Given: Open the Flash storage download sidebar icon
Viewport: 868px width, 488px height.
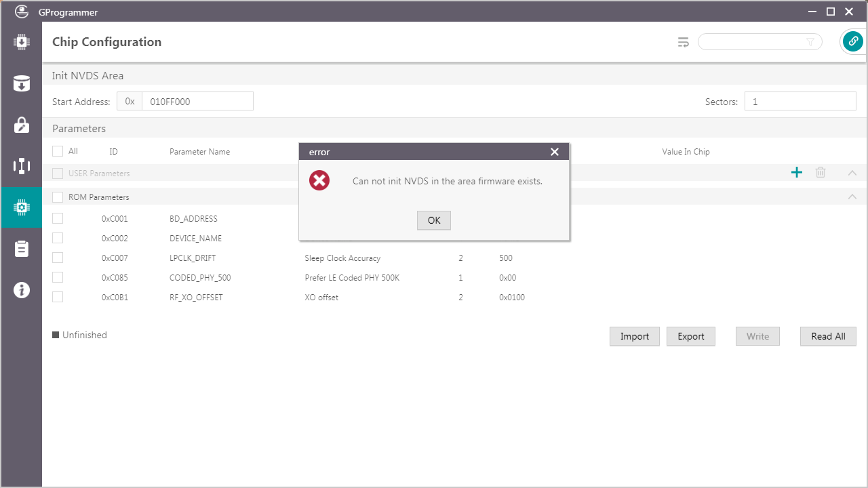Looking at the screenshot, I should coord(21,83).
